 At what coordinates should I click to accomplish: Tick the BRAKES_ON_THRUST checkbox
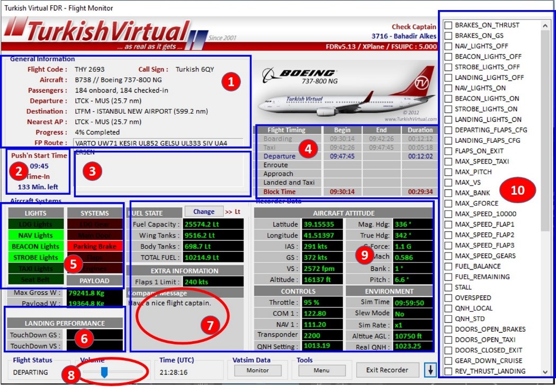point(449,25)
